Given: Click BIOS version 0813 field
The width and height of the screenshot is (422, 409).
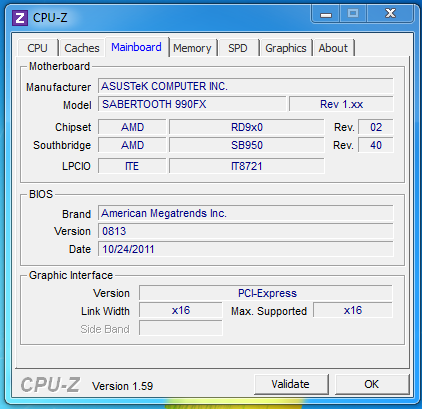Looking at the screenshot, I should 246,231.
